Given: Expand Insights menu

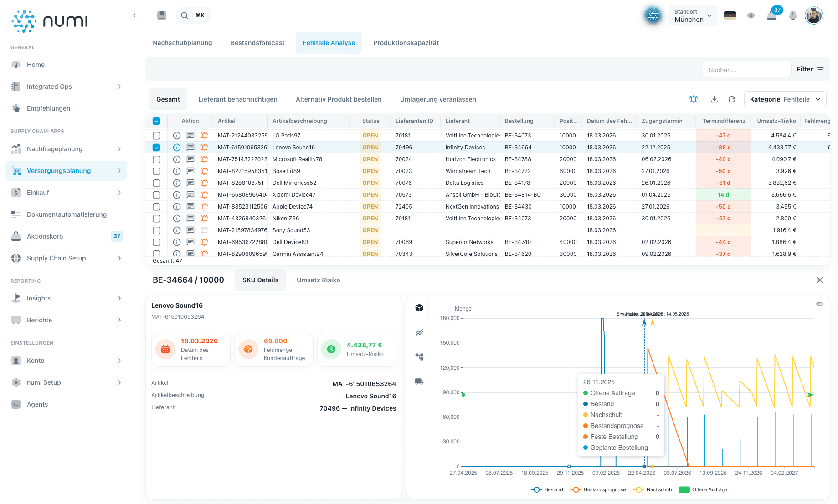Looking at the screenshot, I should pos(66,298).
